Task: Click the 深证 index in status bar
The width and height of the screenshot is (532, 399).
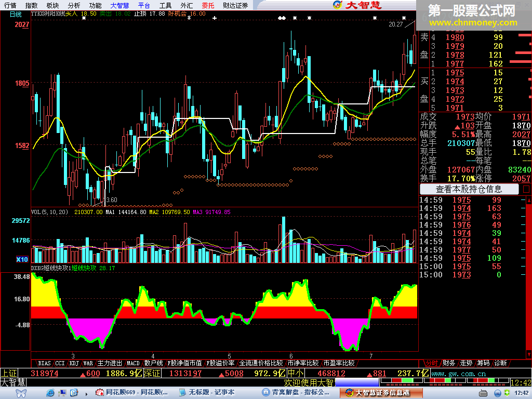Action: pos(152,374)
